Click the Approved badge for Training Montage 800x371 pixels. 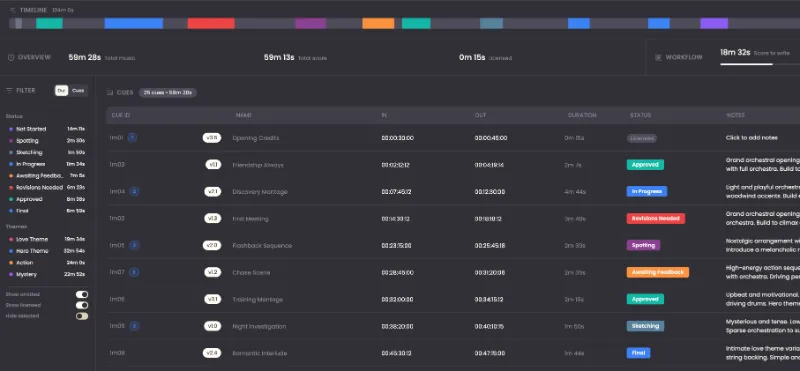(645, 299)
